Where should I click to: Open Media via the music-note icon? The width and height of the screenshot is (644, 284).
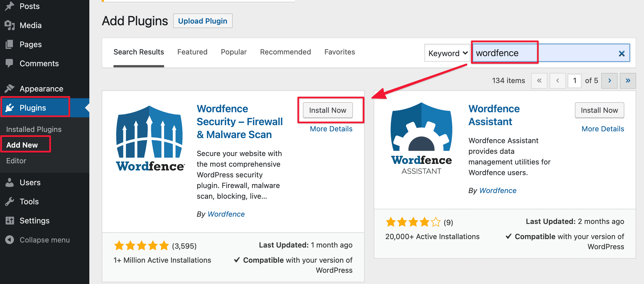[x=9, y=25]
